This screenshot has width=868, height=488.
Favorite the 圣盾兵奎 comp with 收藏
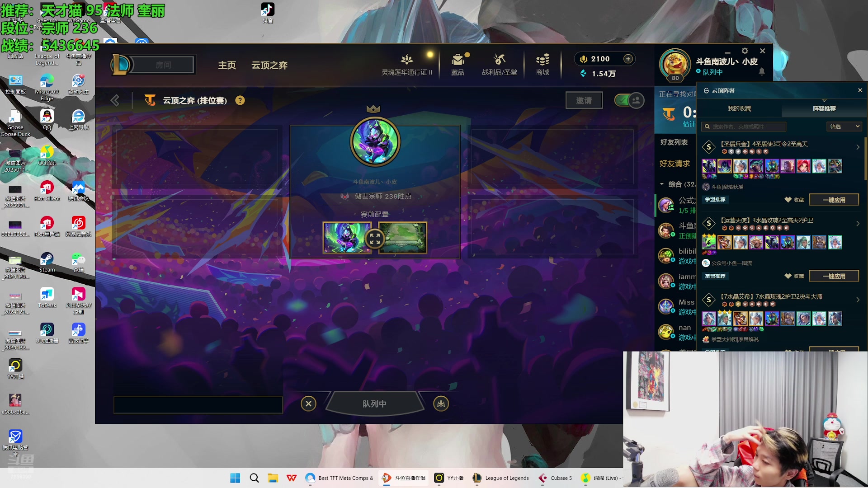[x=794, y=200]
